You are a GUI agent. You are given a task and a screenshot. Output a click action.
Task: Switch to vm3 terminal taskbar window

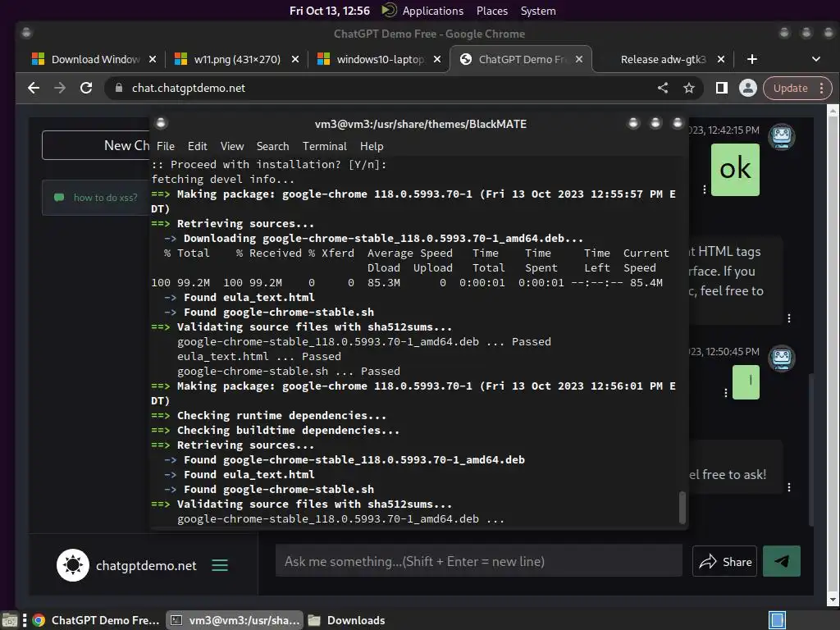coord(235,620)
